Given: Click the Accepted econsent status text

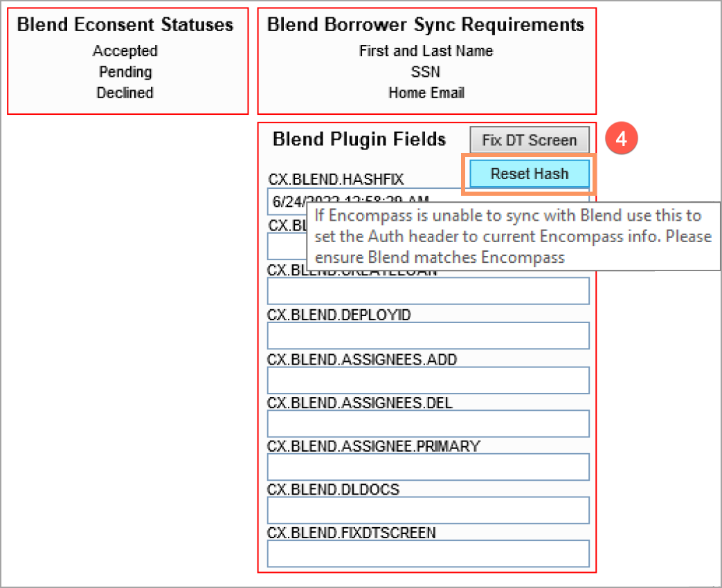Looking at the screenshot, I should click(125, 50).
